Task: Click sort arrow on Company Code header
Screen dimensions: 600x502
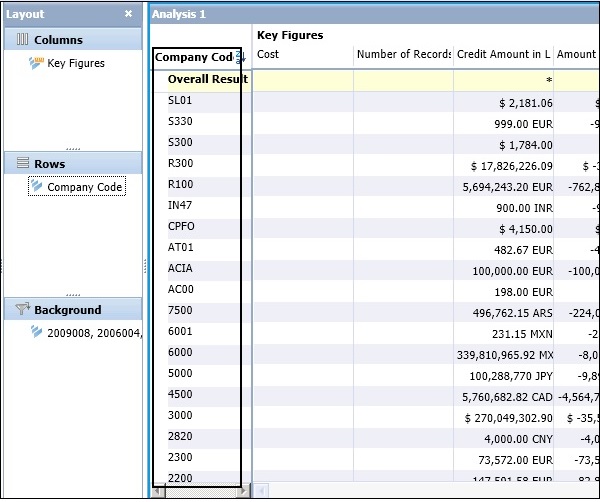Action: pyautogui.click(x=240, y=58)
